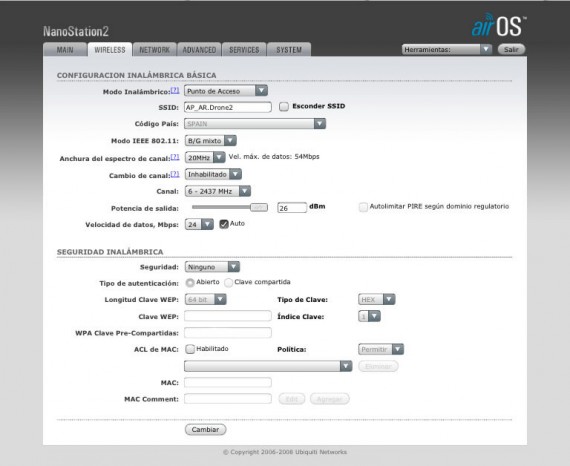Select the Abierto authentication radio
Viewport: 570px width, 466px height.
tap(190, 282)
